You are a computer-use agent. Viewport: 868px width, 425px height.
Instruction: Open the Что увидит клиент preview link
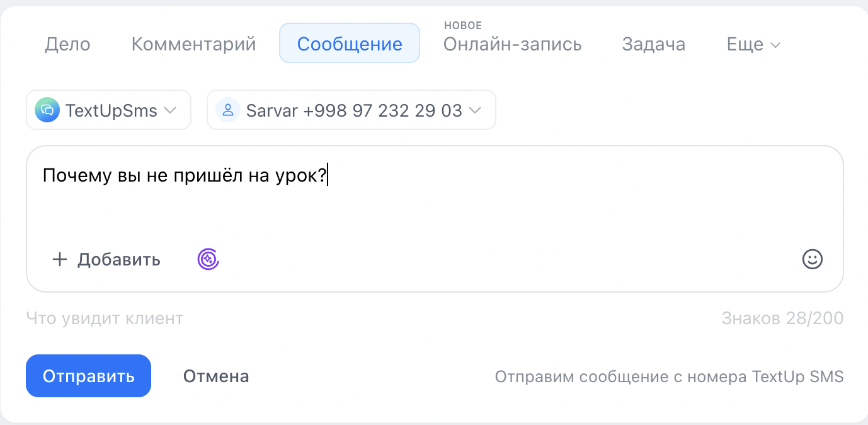105,318
